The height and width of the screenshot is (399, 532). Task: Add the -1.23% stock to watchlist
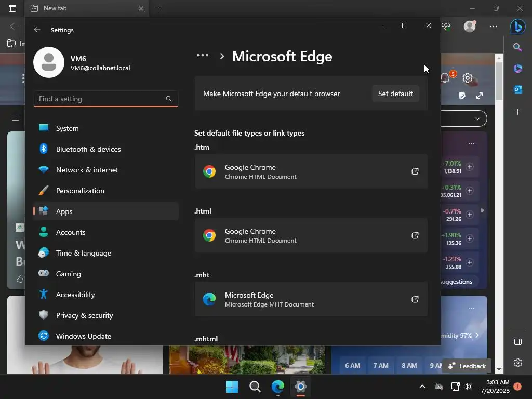point(470,262)
